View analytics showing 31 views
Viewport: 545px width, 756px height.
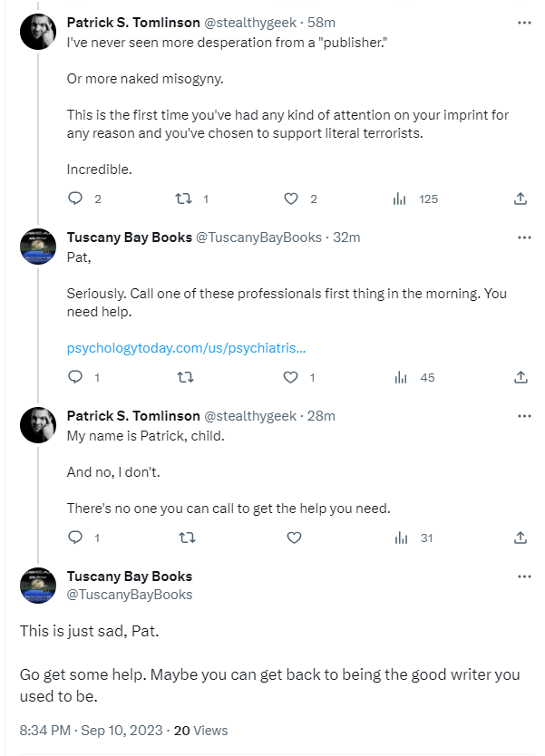[399, 538]
